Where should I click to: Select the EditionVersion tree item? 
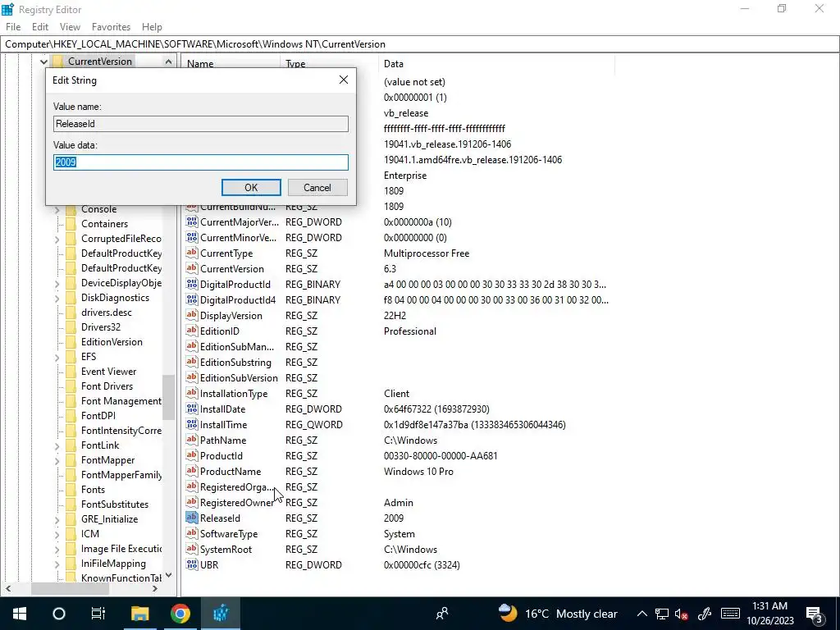(x=112, y=342)
